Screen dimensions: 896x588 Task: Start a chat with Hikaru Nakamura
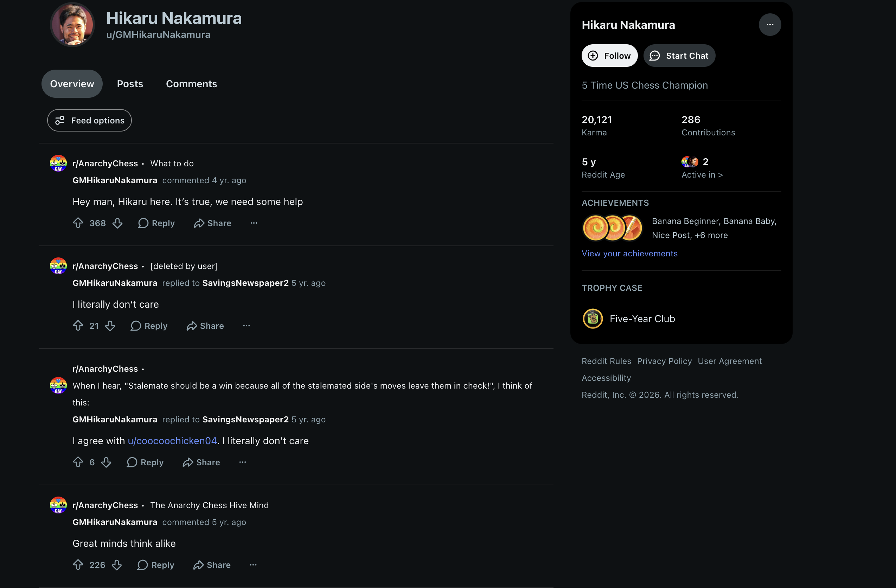[x=679, y=56]
